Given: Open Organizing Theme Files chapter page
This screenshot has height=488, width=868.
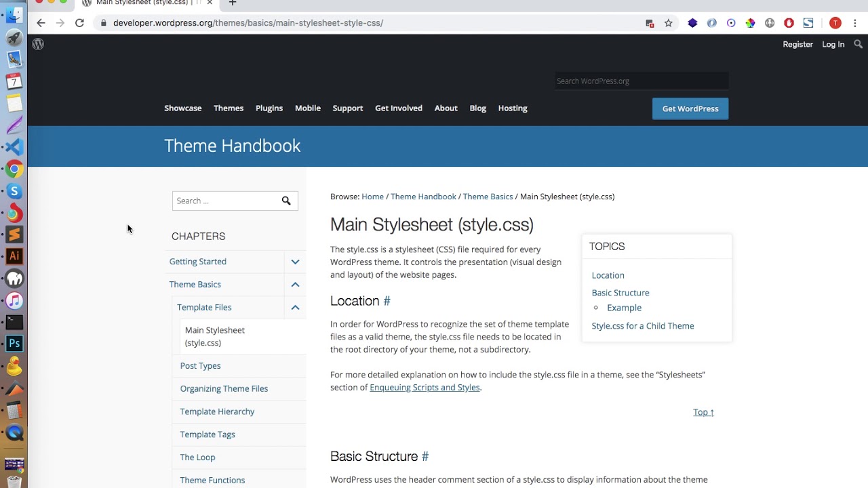Looking at the screenshot, I should pyautogui.click(x=224, y=389).
